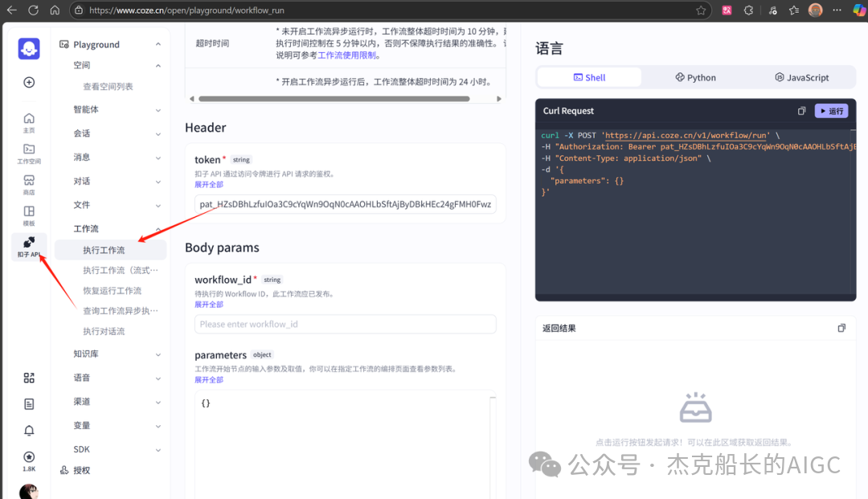Screen dimensions: 868x499
Task: Click the 运行 run button
Action: point(832,111)
